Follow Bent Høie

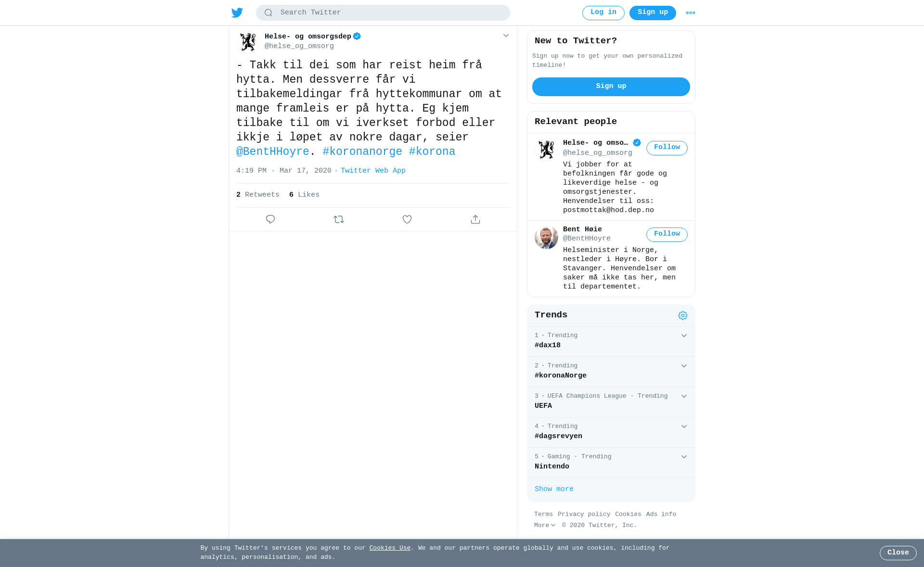coord(667,235)
